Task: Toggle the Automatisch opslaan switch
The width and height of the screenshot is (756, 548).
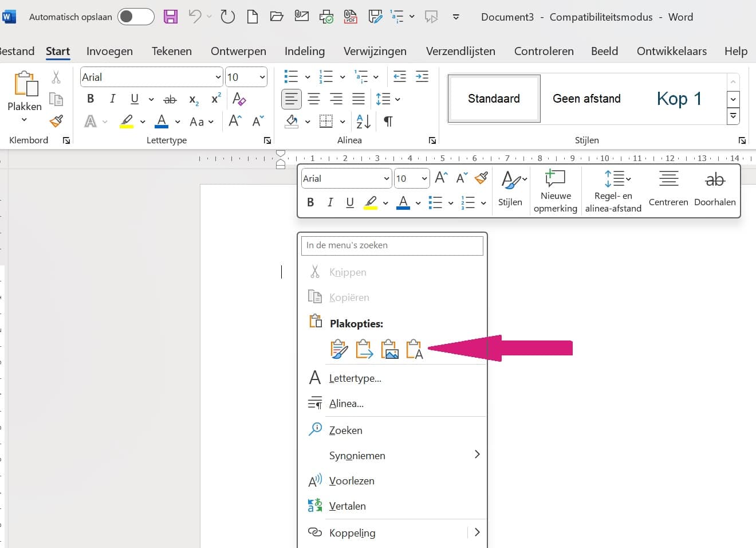Action: coord(136,17)
